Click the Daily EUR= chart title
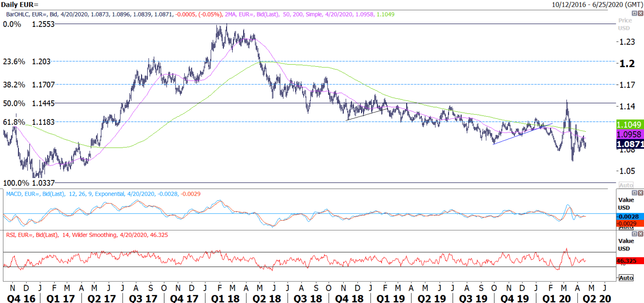The height and width of the screenshot is (303, 644). 20,5
